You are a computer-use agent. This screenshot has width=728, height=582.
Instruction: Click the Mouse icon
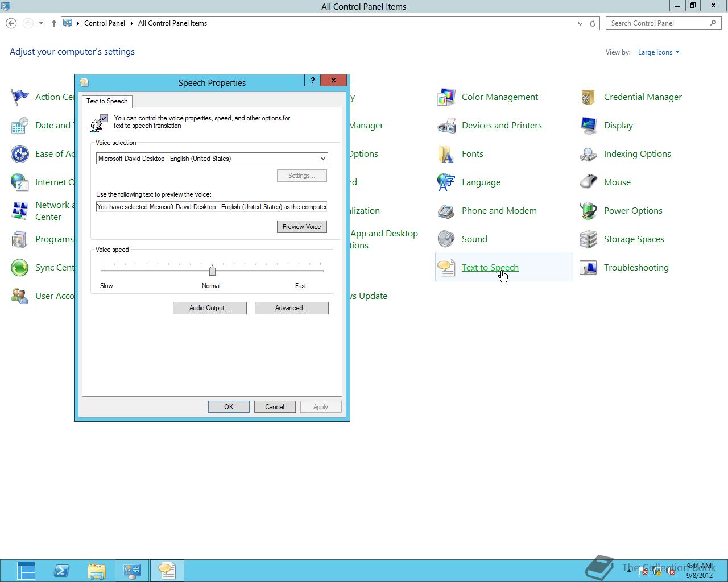click(x=589, y=182)
